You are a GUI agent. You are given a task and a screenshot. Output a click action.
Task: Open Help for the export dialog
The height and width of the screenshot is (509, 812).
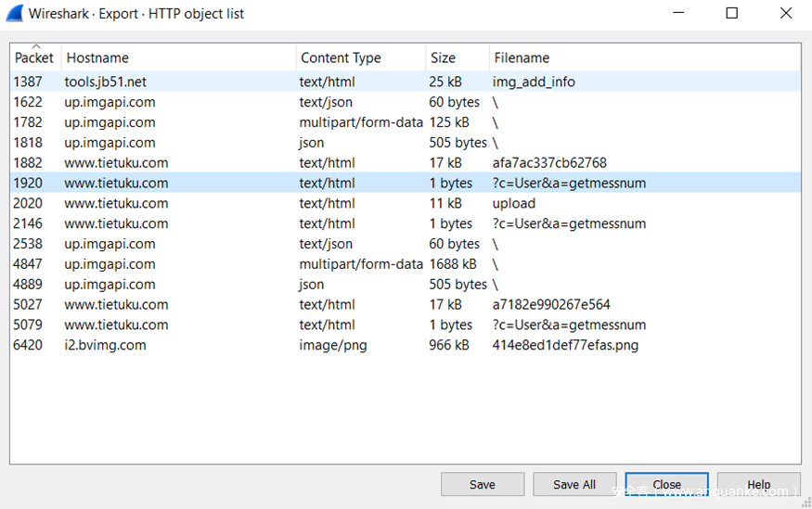pyautogui.click(x=759, y=484)
